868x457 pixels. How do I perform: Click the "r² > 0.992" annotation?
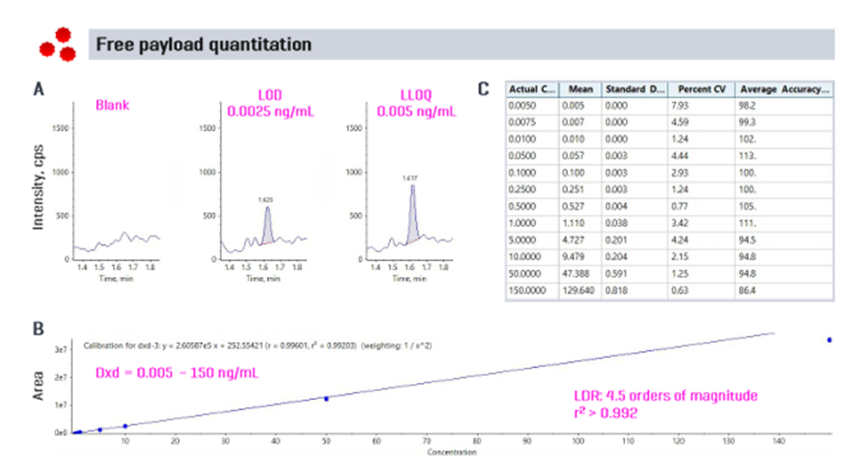coord(605,412)
